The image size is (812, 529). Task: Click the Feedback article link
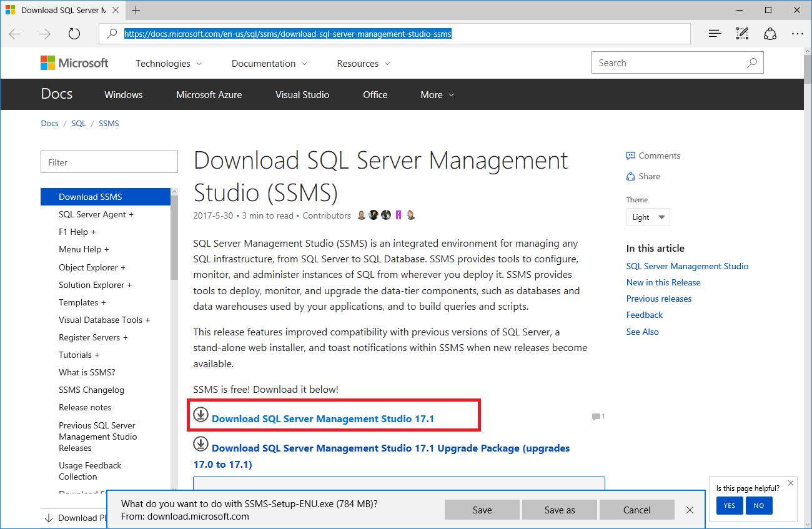[x=645, y=315]
